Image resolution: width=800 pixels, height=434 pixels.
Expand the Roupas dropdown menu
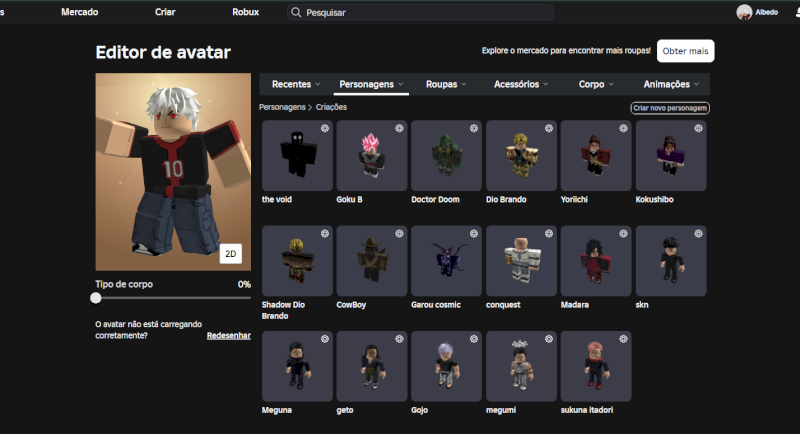(446, 85)
